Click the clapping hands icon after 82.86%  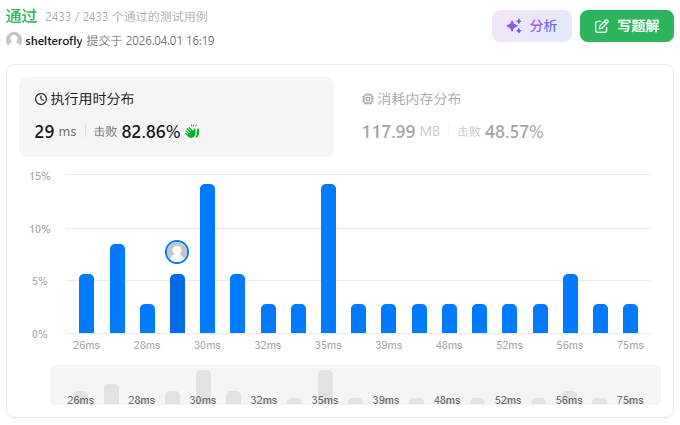click(x=193, y=131)
